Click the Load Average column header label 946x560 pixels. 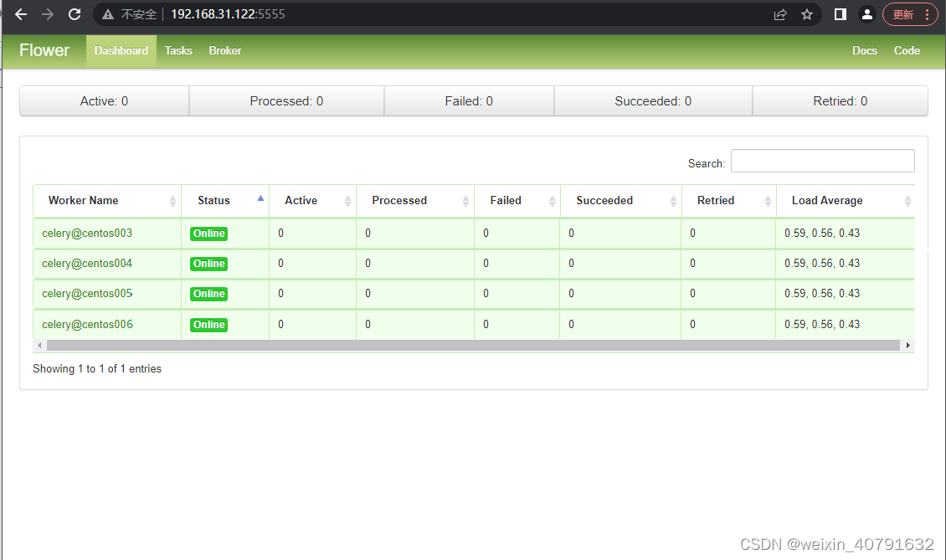(827, 200)
